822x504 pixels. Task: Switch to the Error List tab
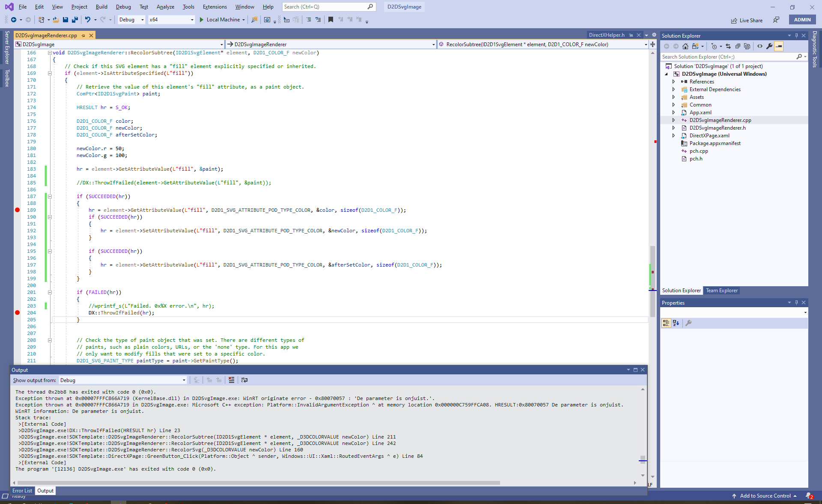(22, 491)
